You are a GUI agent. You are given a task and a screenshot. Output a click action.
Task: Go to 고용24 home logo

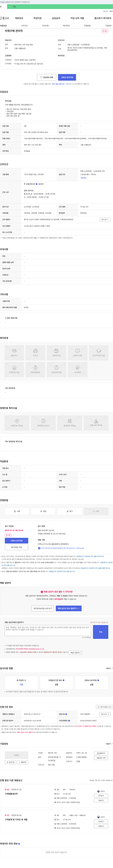click(4, 18)
